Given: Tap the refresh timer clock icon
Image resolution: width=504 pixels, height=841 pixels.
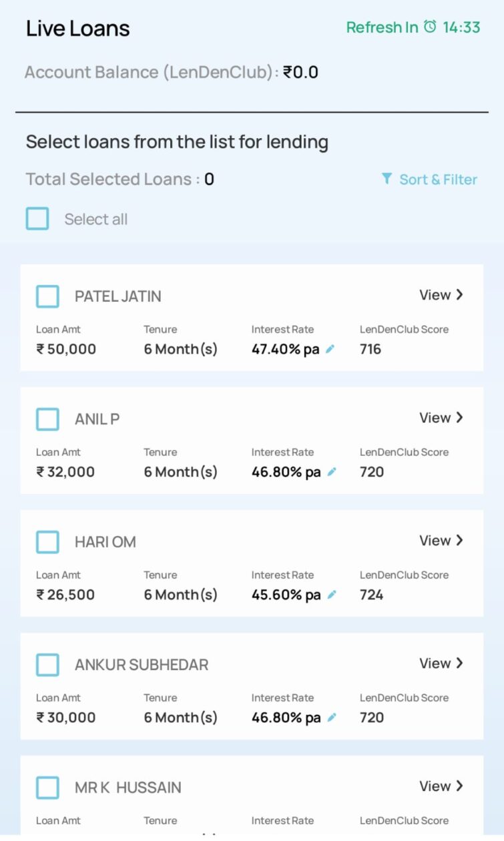Looking at the screenshot, I should coord(431,27).
